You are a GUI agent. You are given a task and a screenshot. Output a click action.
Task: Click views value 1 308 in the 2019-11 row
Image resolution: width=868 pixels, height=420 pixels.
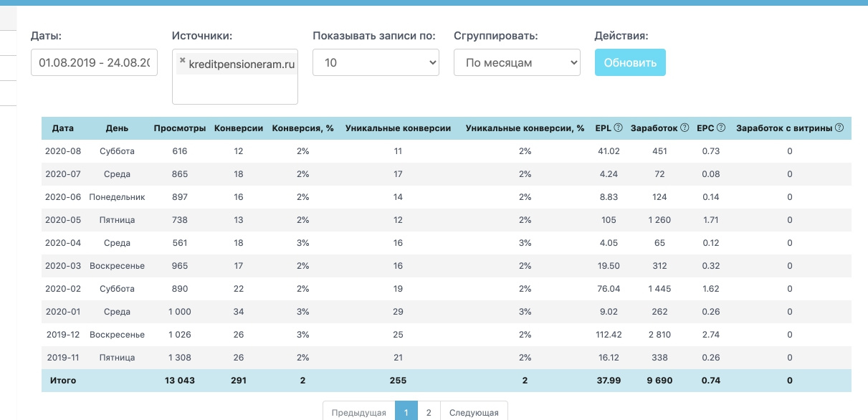pyautogui.click(x=180, y=358)
